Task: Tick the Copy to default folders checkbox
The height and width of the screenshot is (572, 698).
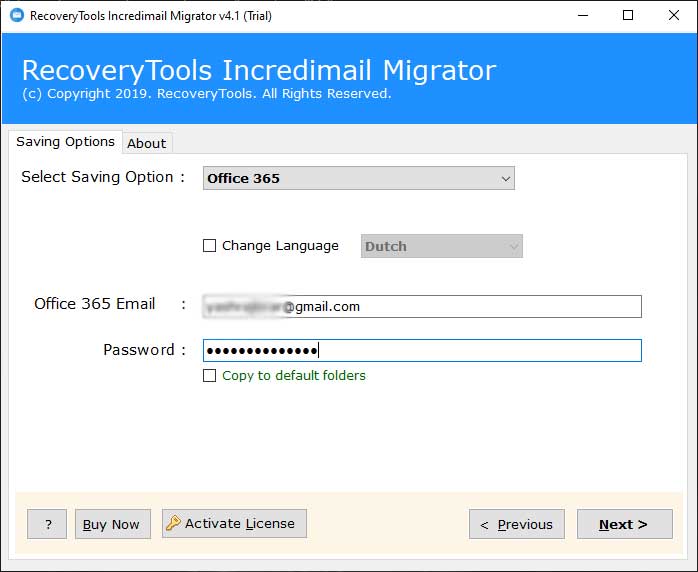Action: pos(209,375)
